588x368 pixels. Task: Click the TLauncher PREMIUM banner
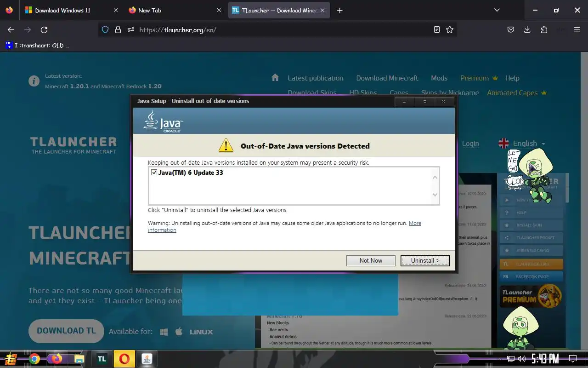point(531,296)
